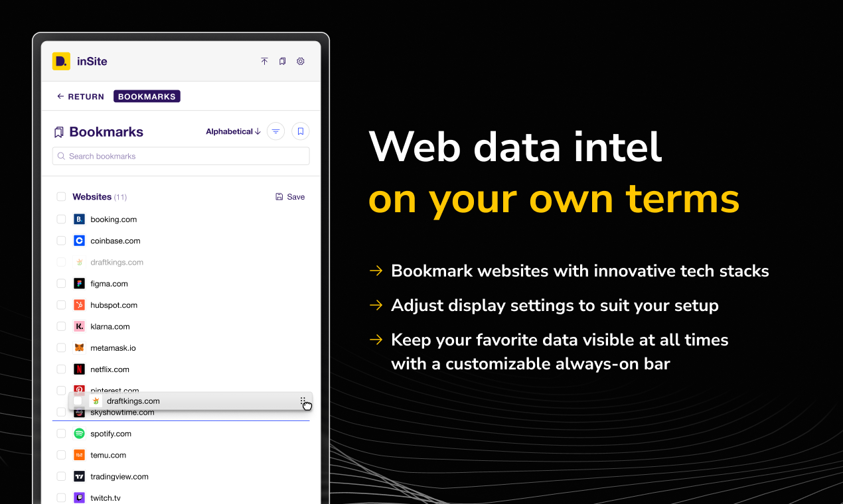Toggle the Websites select-all checkbox
This screenshot has width=843, height=504.
(x=61, y=196)
